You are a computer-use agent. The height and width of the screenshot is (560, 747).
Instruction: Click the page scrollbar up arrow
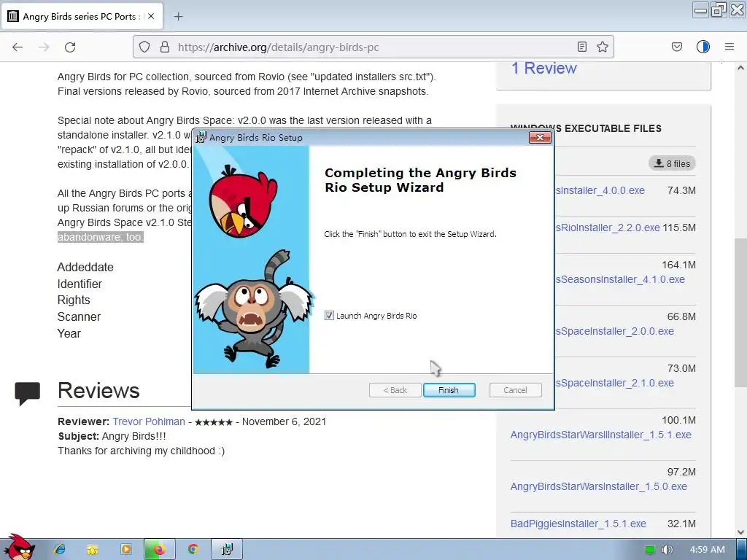click(x=740, y=68)
